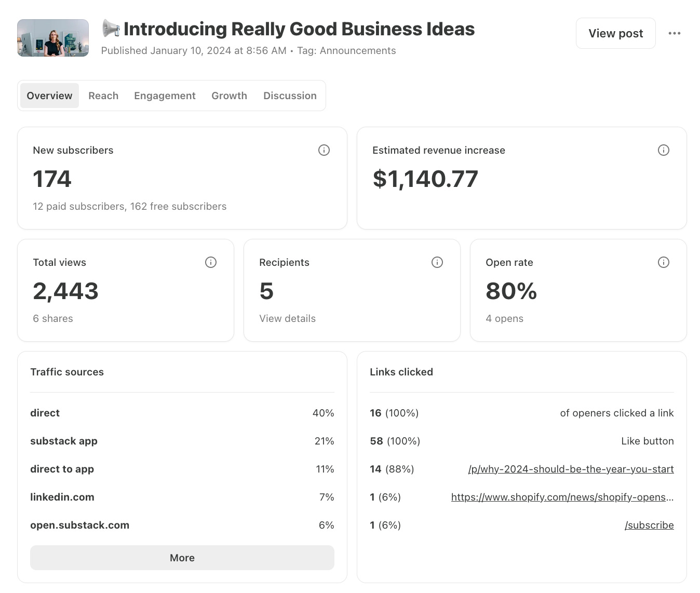Click the megaphone icon in the title
This screenshot has width=700, height=593.
(111, 29)
